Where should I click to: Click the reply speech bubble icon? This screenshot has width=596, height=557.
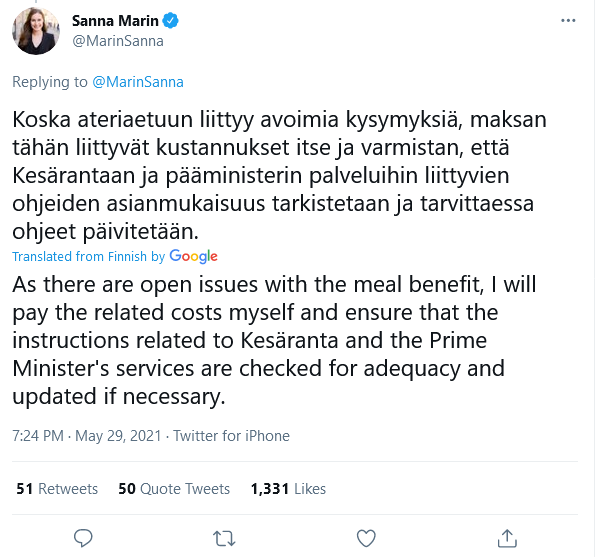pyautogui.click(x=83, y=538)
